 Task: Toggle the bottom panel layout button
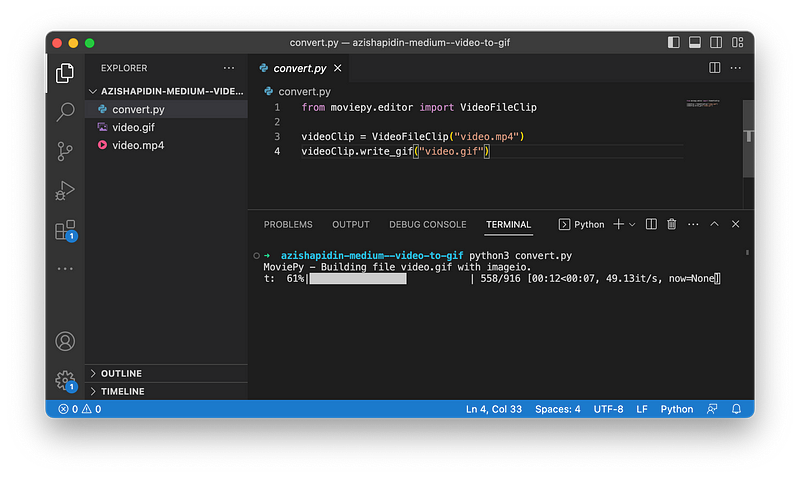(696, 43)
